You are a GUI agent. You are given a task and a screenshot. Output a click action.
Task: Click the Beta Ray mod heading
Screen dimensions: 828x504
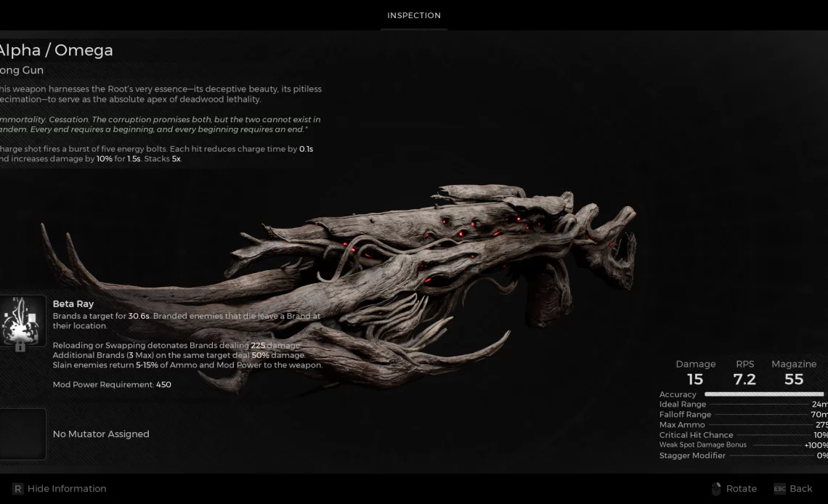tap(73, 304)
